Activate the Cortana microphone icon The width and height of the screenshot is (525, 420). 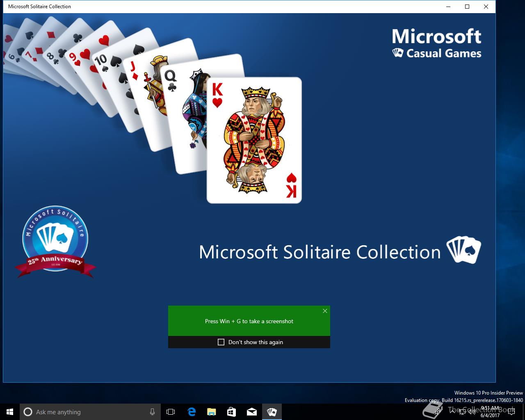[x=152, y=412]
